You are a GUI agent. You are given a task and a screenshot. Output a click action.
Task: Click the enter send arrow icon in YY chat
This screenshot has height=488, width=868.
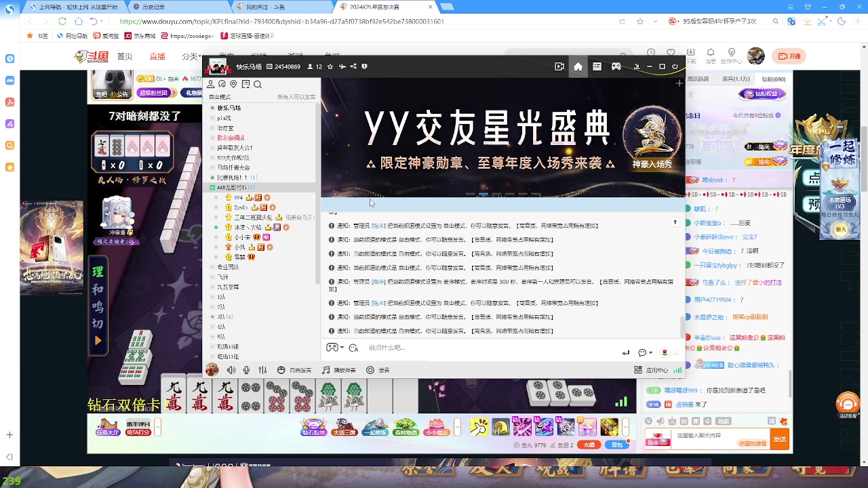pyautogui.click(x=626, y=352)
